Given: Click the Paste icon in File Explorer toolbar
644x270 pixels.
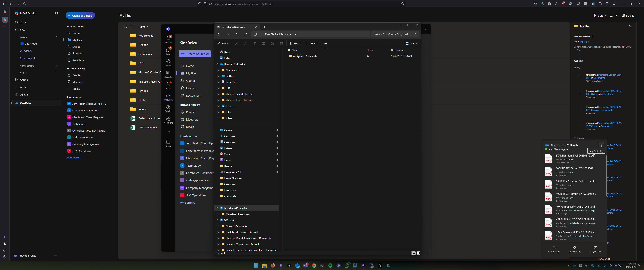Looking at the screenshot, I should coord(254,43).
